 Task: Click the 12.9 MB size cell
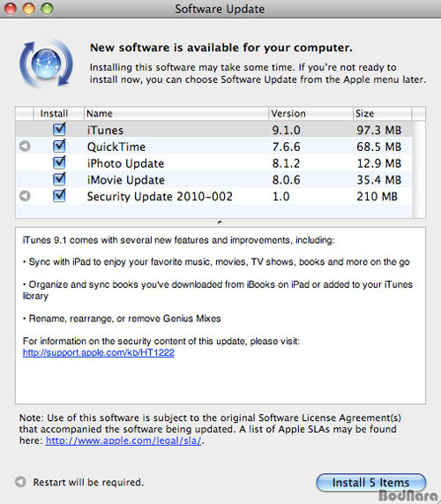pyautogui.click(x=379, y=163)
